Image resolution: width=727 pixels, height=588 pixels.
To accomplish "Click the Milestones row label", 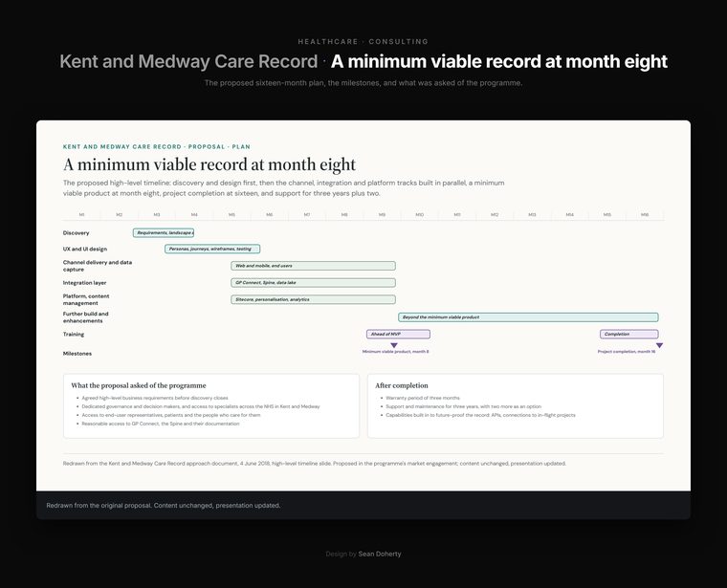I will pyautogui.click(x=77, y=354).
